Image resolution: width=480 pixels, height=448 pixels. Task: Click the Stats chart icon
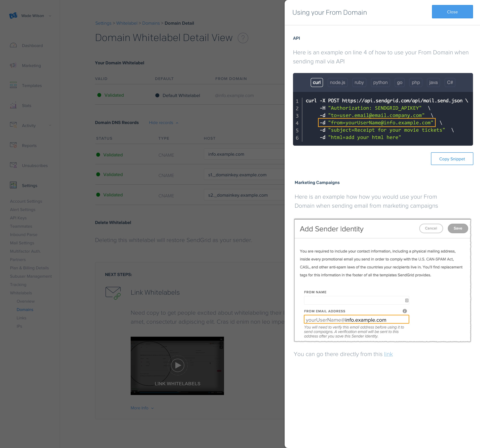click(x=13, y=105)
